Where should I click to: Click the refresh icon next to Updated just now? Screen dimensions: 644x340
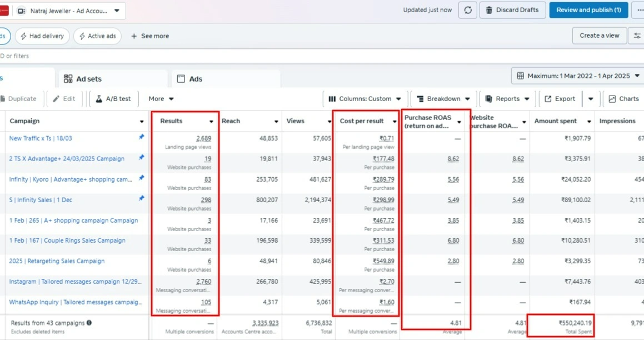tap(467, 10)
